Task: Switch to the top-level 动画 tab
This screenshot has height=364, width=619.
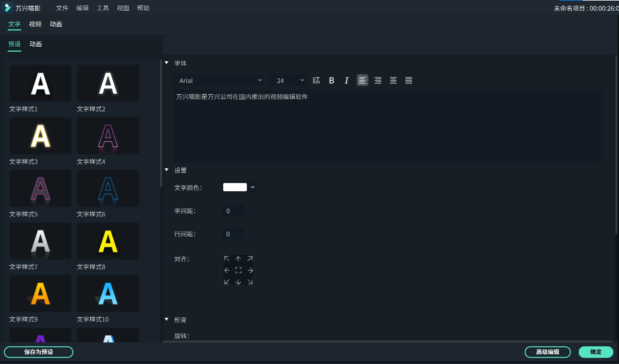Action: pyautogui.click(x=56, y=24)
